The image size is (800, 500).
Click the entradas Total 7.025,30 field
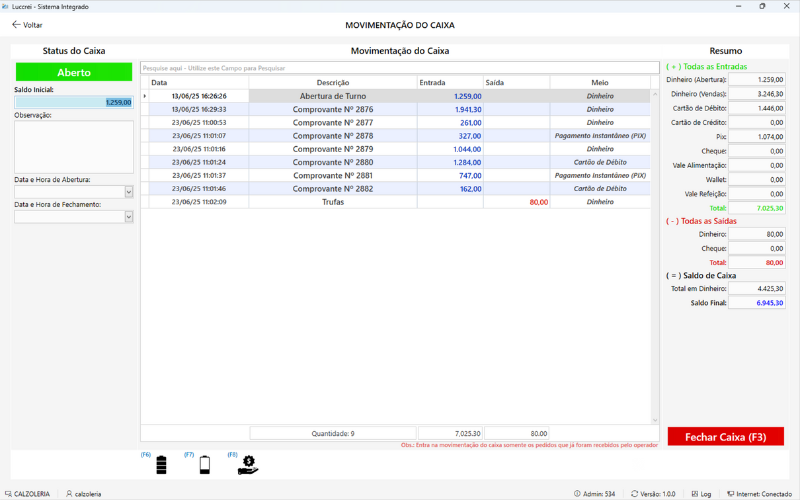(x=757, y=208)
